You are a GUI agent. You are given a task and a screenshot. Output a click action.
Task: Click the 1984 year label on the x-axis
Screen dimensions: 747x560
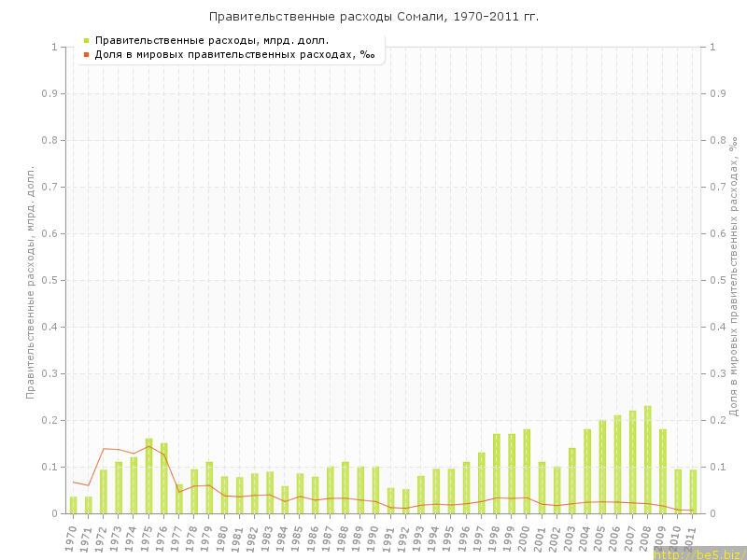[x=284, y=539]
